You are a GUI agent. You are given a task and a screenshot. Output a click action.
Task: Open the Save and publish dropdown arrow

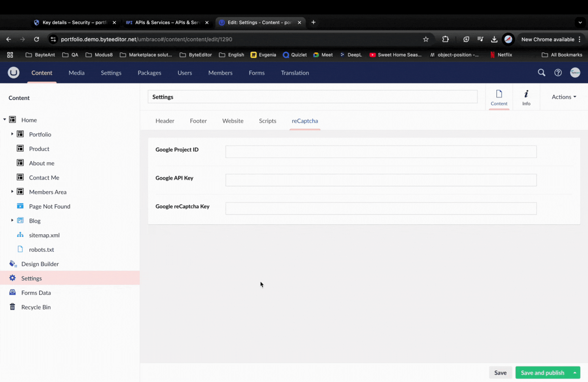[575, 373]
